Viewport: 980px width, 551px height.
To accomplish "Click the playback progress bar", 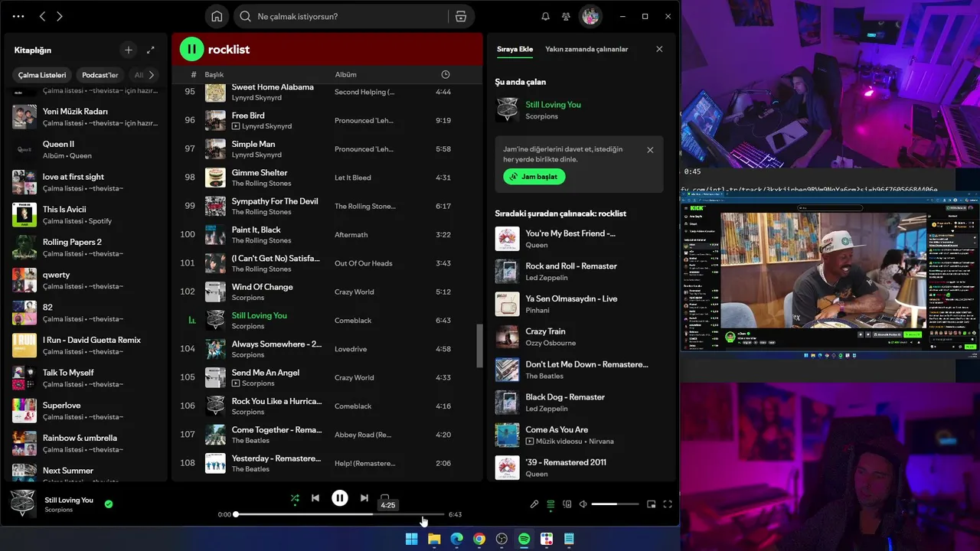I will pos(340,514).
